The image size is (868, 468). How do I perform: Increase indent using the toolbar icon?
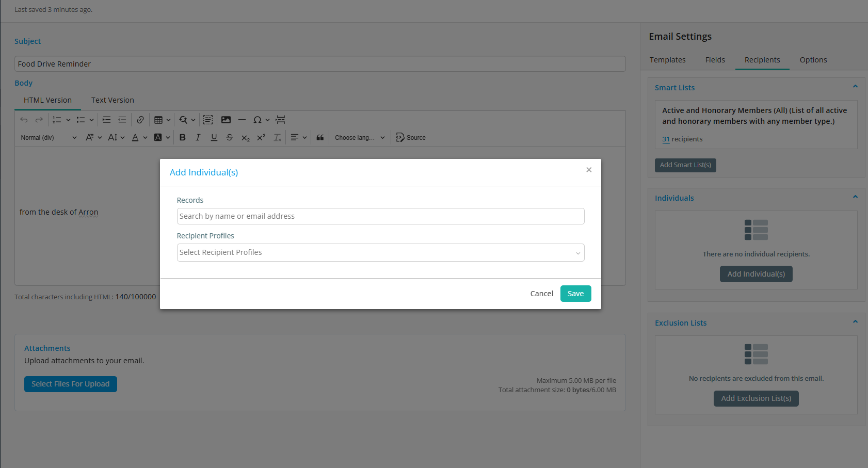coord(106,120)
